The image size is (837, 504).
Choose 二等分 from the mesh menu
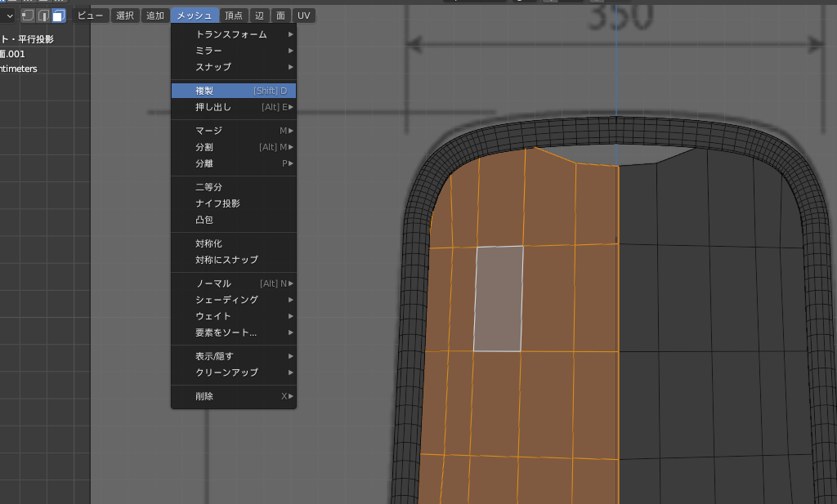coord(234,187)
